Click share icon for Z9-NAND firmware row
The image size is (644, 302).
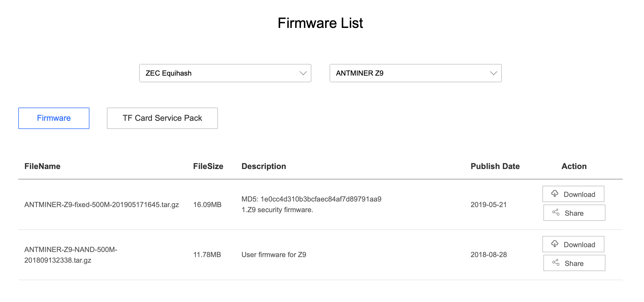click(556, 263)
